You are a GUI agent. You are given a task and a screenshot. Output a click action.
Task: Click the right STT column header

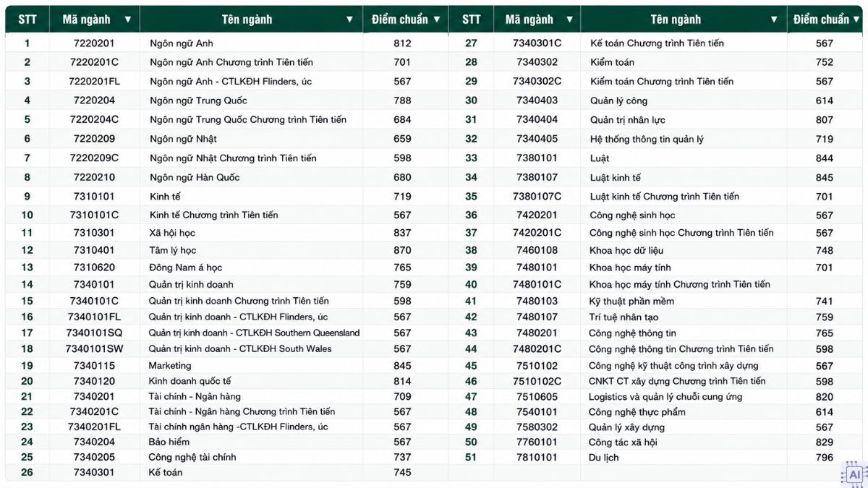coord(471,20)
